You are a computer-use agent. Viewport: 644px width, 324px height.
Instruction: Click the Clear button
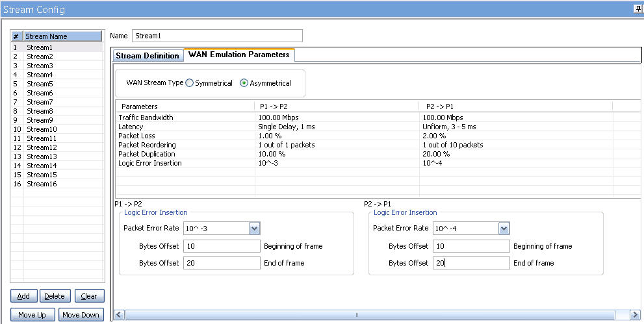(89, 295)
